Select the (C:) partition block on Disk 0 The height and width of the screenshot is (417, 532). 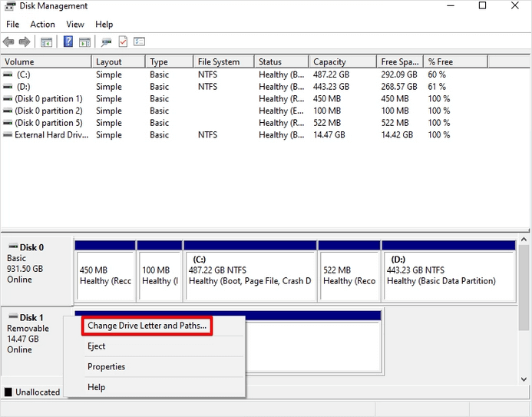pyautogui.click(x=250, y=274)
